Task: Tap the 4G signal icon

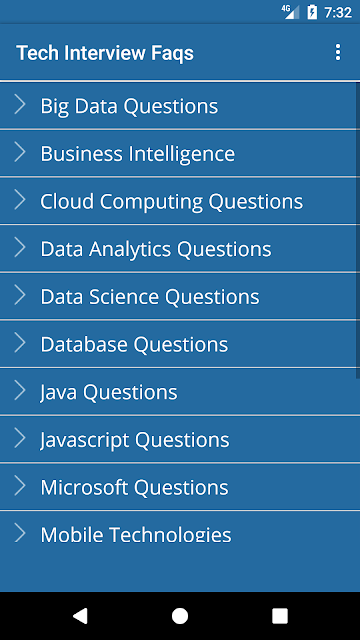Action: tap(290, 12)
